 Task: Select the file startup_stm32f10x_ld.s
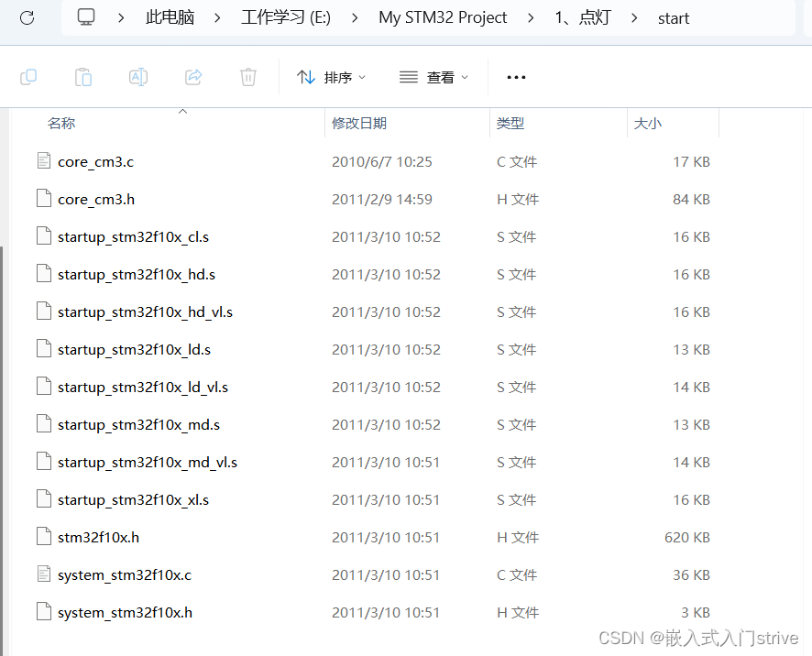134,349
